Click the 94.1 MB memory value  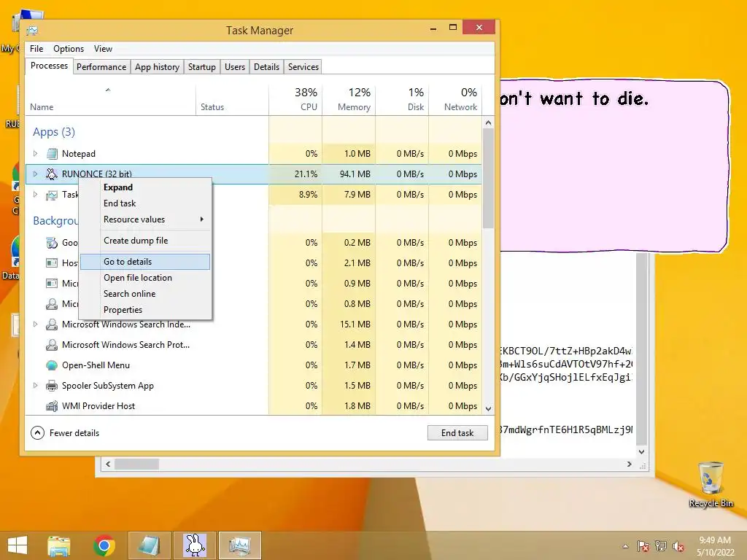pos(355,174)
